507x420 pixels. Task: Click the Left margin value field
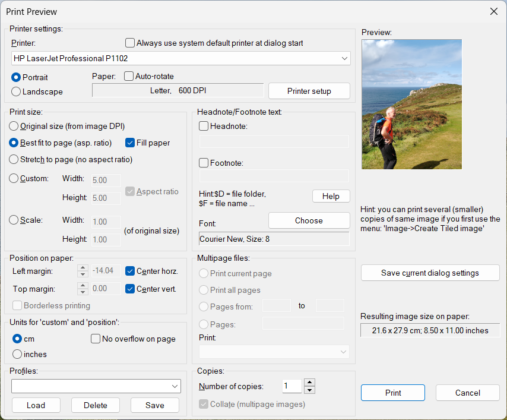tap(106, 271)
